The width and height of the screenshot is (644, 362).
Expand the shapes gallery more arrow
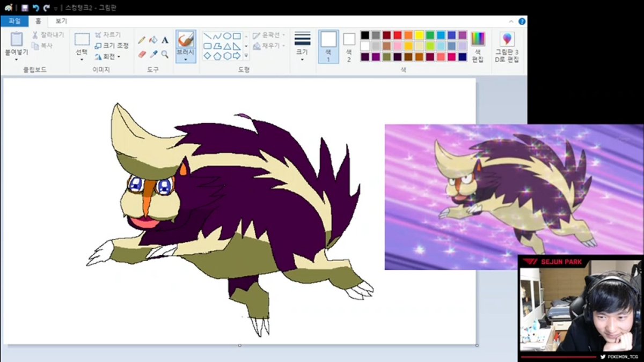click(x=246, y=56)
